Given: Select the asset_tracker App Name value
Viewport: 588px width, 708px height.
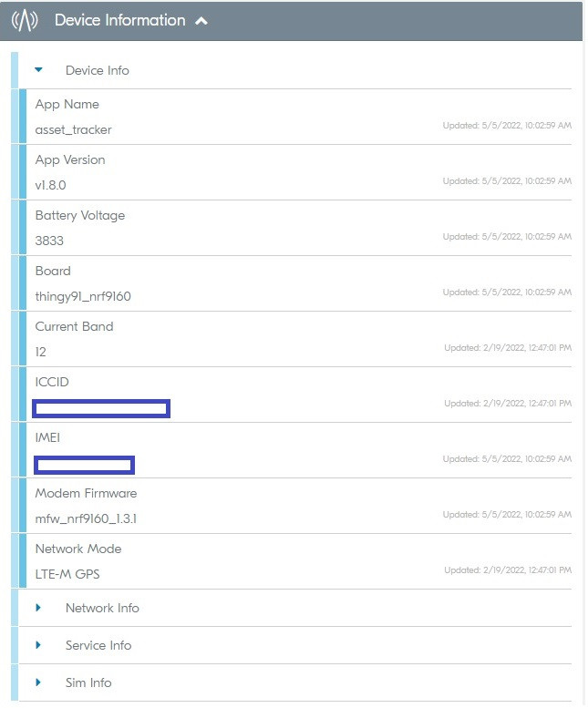Looking at the screenshot, I should tap(73, 129).
